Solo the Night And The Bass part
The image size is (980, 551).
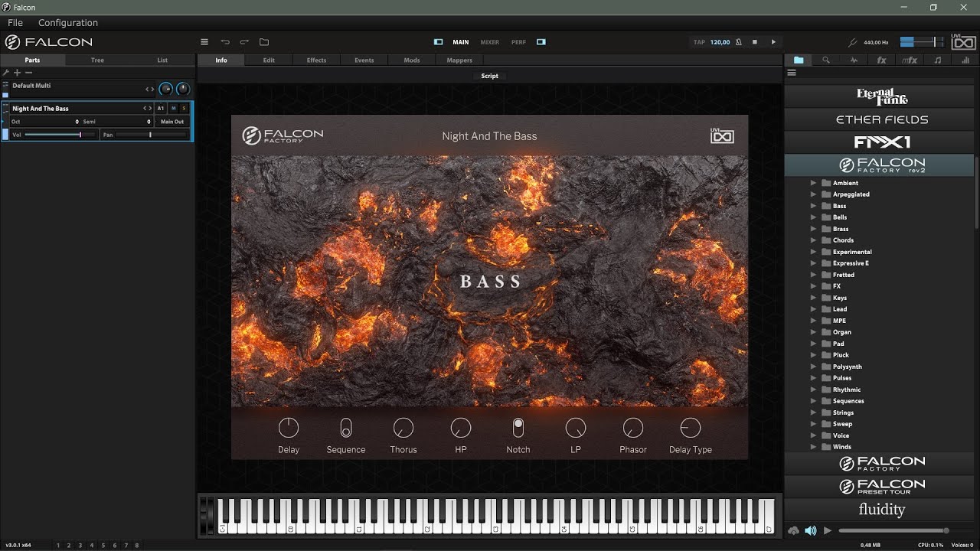(184, 109)
